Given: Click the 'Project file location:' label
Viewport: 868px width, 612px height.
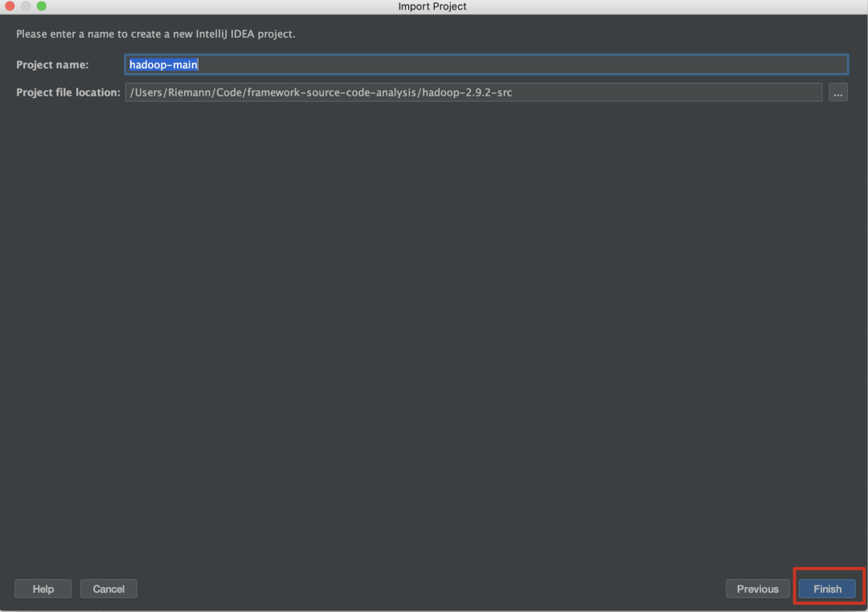Looking at the screenshot, I should [x=68, y=92].
